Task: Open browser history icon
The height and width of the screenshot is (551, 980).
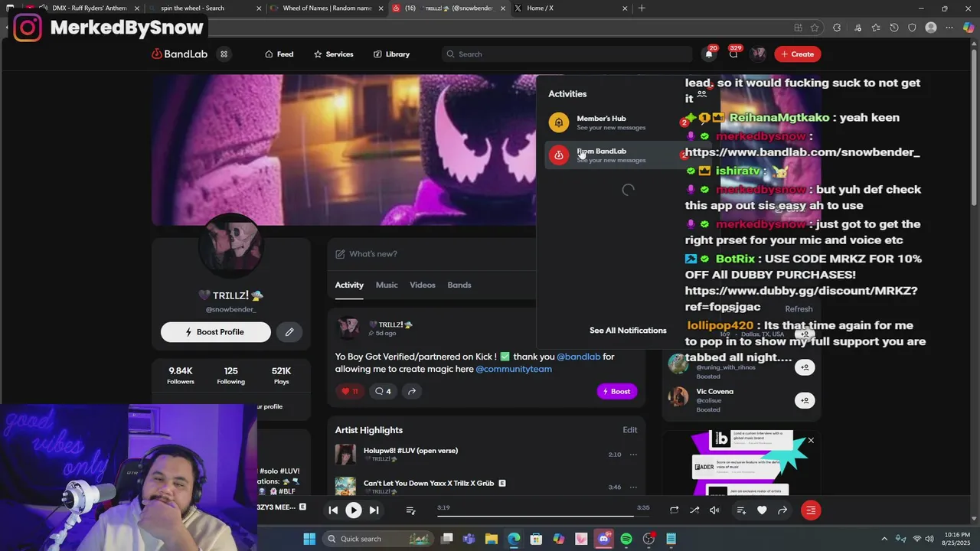Action: 893,28
